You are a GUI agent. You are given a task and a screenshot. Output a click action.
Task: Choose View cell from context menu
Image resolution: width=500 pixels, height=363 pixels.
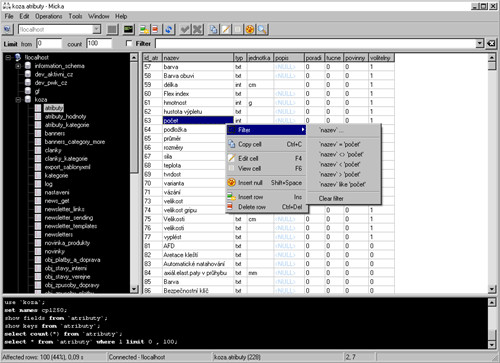pyautogui.click(x=266, y=168)
